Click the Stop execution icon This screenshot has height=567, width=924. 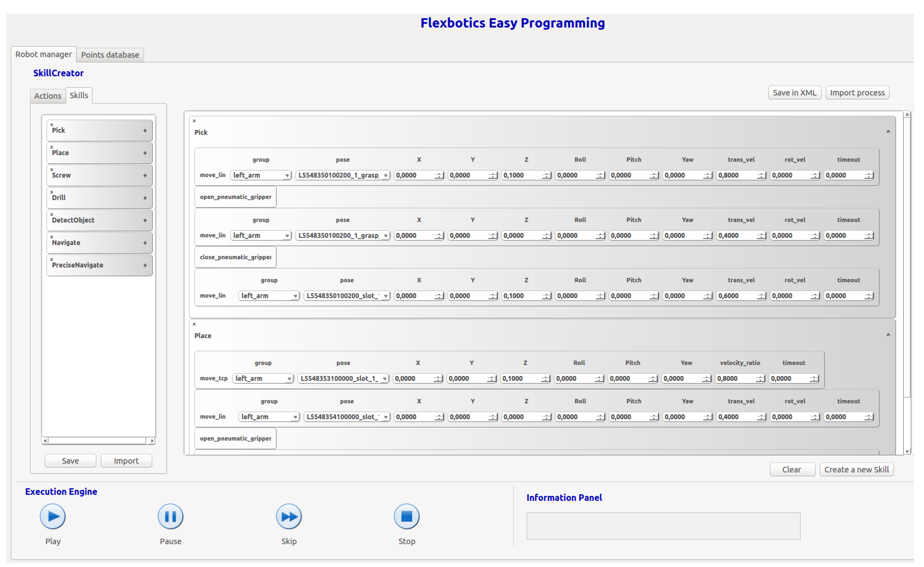pyautogui.click(x=406, y=516)
